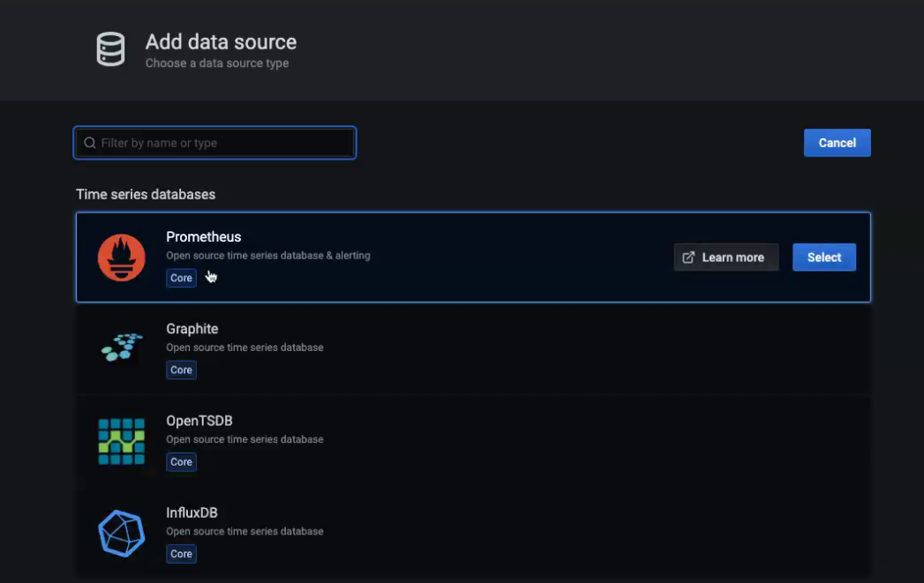Choose the OpenTSDB data source name
924x583 pixels.
pos(199,421)
